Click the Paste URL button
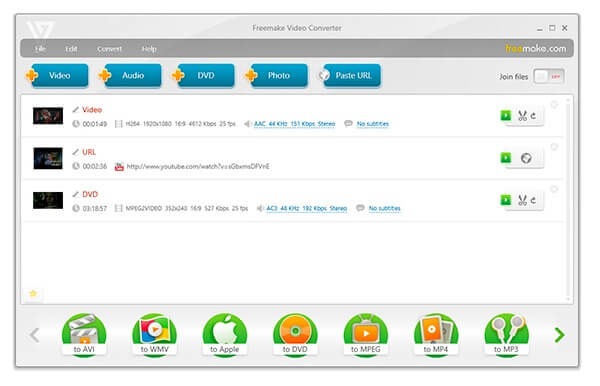The width and height of the screenshot is (600, 386). 350,75
